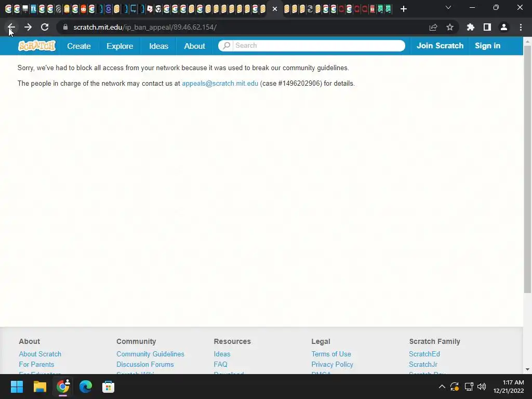
Task: Open the Chrome profile icon
Action: pyautogui.click(x=504, y=27)
